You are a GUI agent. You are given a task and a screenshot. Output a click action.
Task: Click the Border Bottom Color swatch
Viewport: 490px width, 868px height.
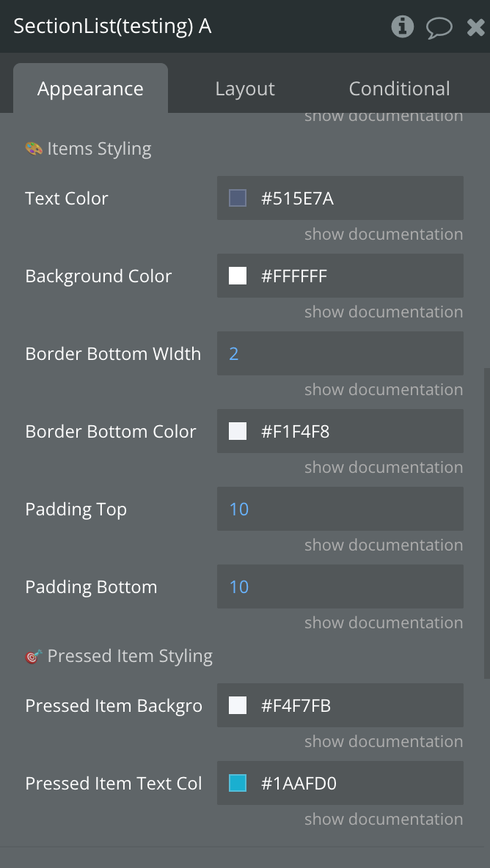(x=238, y=431)
